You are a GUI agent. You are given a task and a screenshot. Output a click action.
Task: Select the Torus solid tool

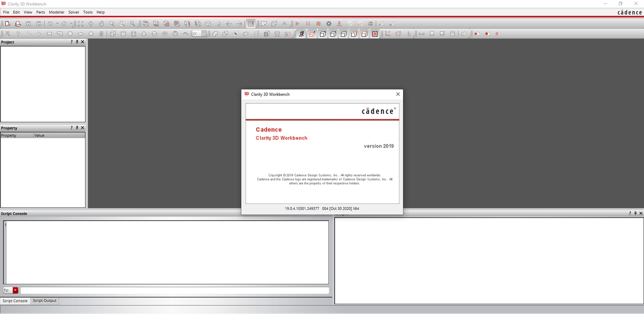click(x=165, y=34)
